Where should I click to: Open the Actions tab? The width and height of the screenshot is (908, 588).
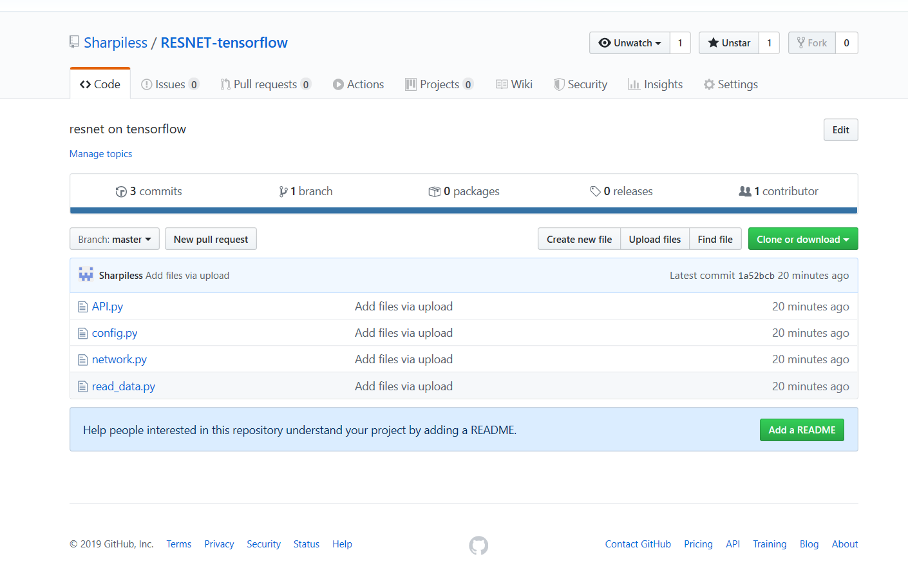point(358,84)
